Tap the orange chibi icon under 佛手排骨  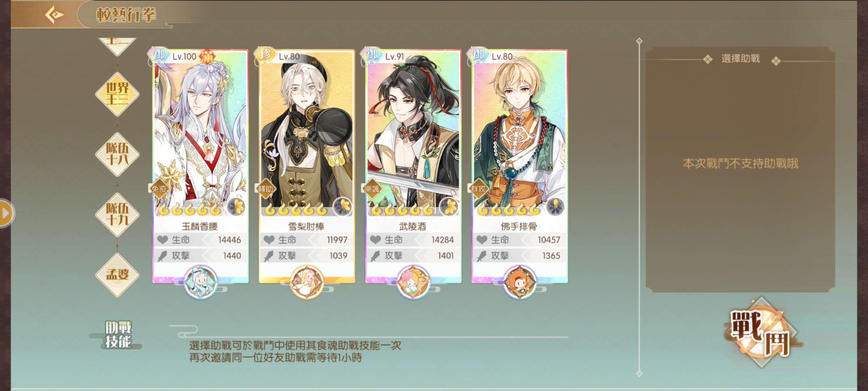coord(519,282)
